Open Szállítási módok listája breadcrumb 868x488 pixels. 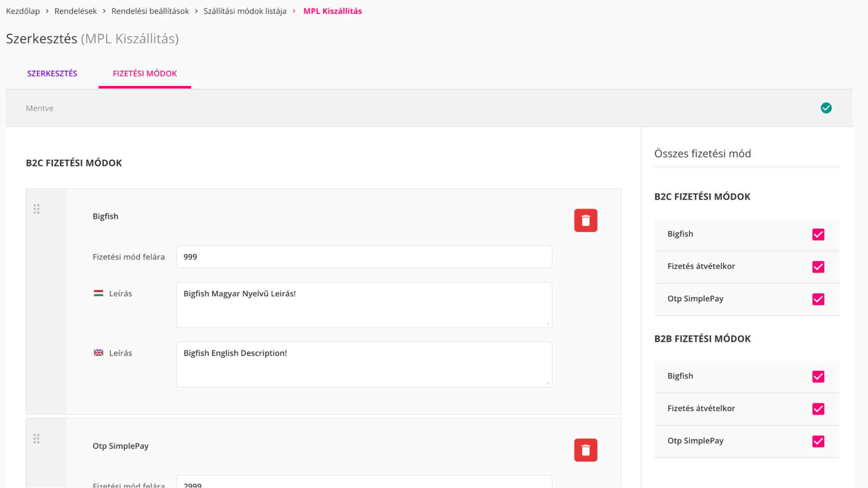click(245, 11)
